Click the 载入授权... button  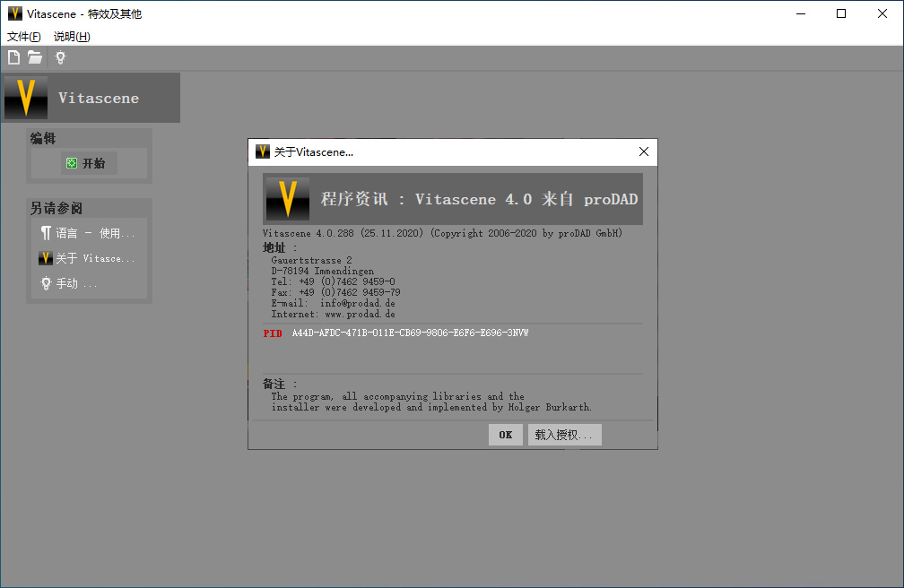(x=564, y=435)
